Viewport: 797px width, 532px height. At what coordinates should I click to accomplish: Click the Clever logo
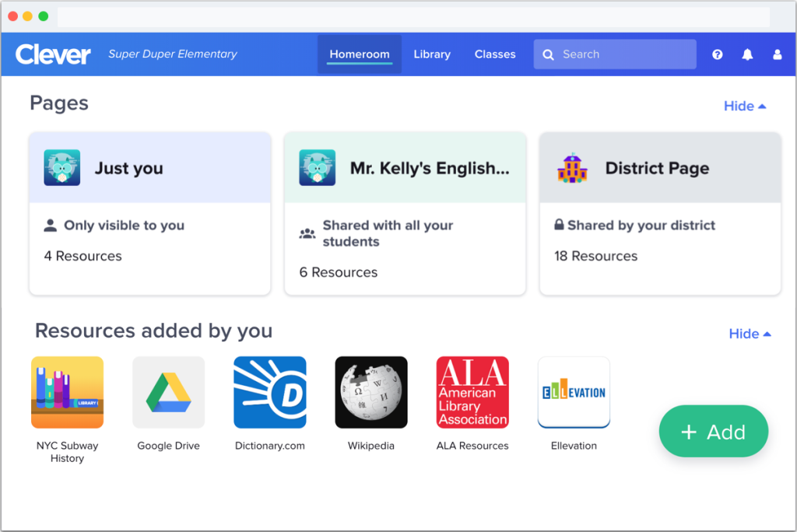pos(53,54)
